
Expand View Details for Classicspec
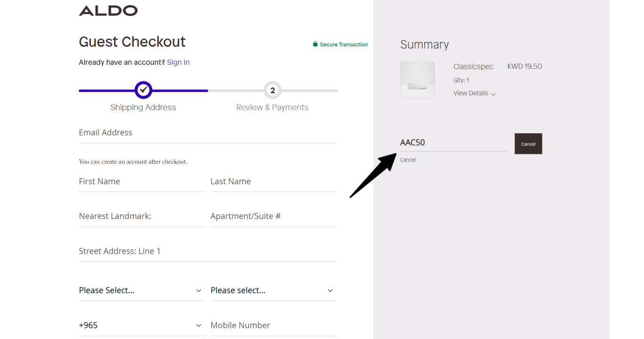[x=475, y=93]
